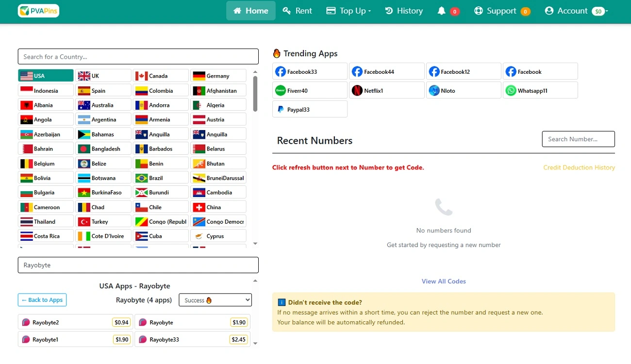The width and height of the screenshot is (631, 364).
Task: Choose Canada from the country list
Action: tap(161, 76)
